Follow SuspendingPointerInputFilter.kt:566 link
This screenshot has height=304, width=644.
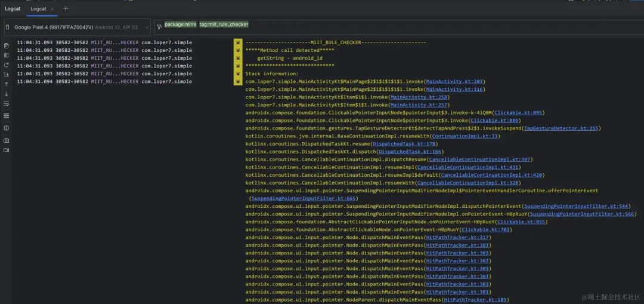pos(581,214)
